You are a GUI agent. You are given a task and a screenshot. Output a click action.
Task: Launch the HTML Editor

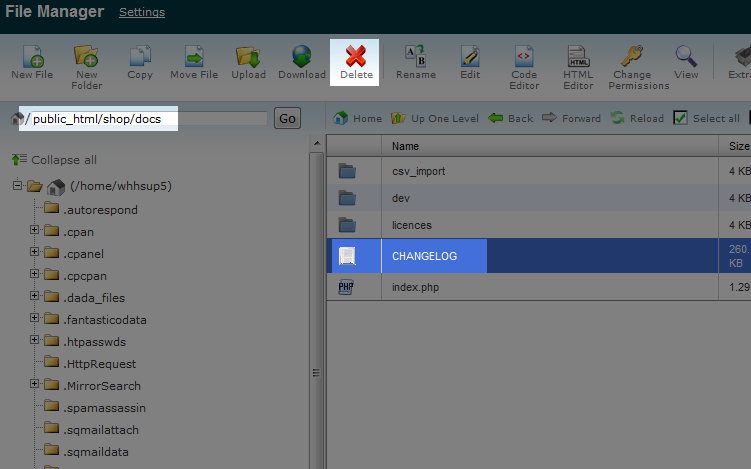[578, 57]
